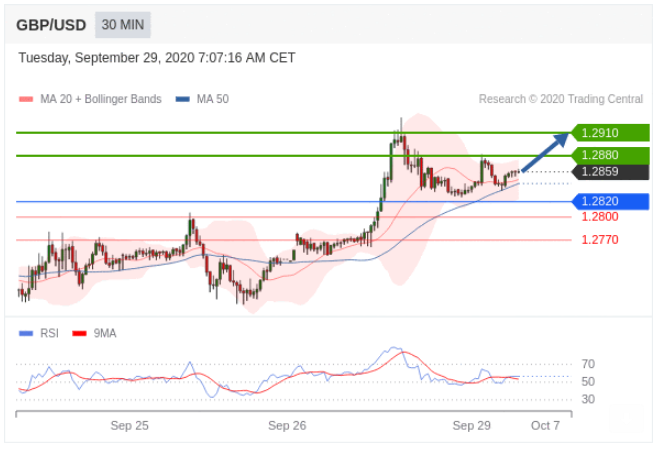The width and height of the screenshot is (659, 449).
Task: Click the MA 20 + Bollinger Bands legend label
Action: 101,99
